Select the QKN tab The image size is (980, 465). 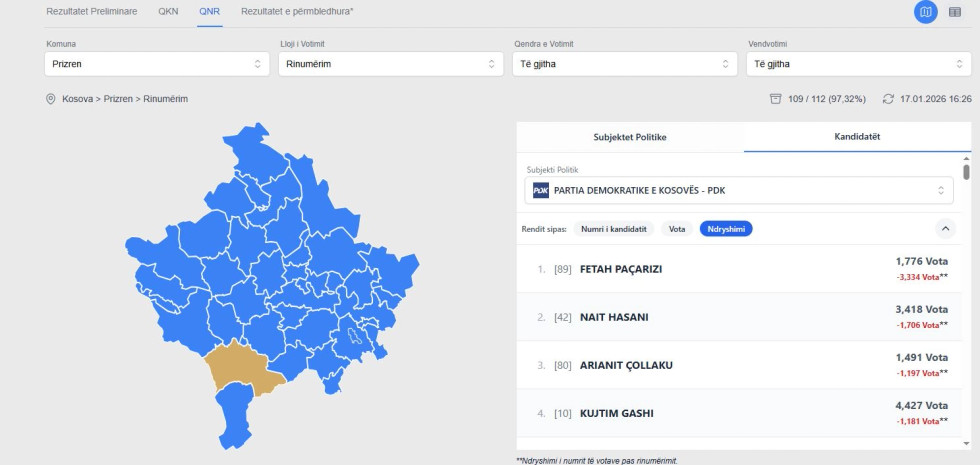tap(168, 11)
